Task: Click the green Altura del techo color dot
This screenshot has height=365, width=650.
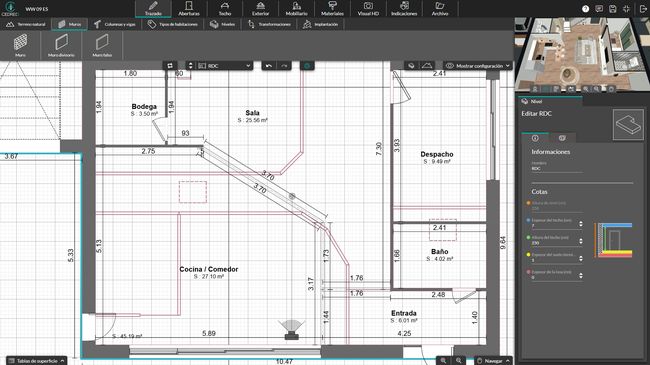Action: point(528,238)
